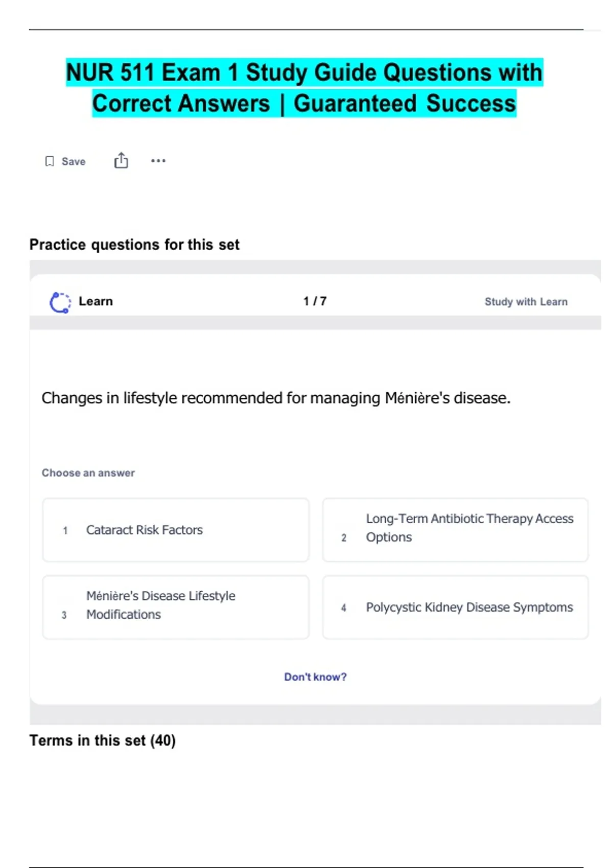
Task: Open the Study with Learn link
Action: pyautogui.click(x=526, y=302)
